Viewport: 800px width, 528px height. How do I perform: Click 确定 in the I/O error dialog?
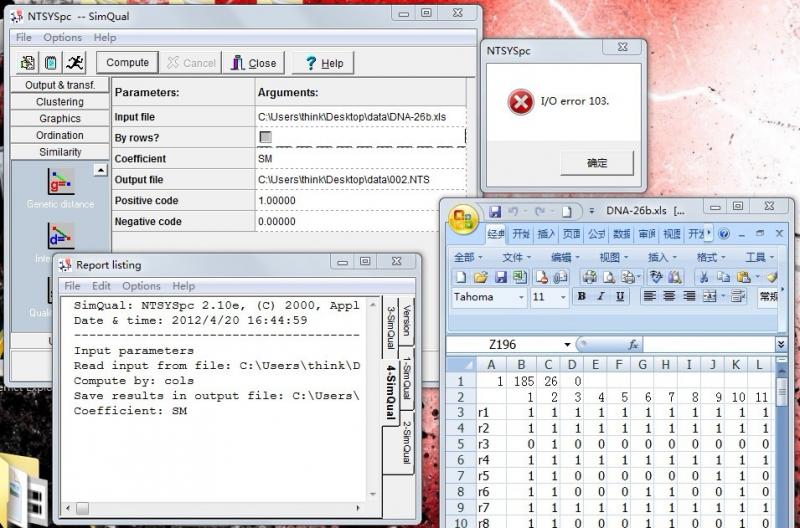(597, 163)
